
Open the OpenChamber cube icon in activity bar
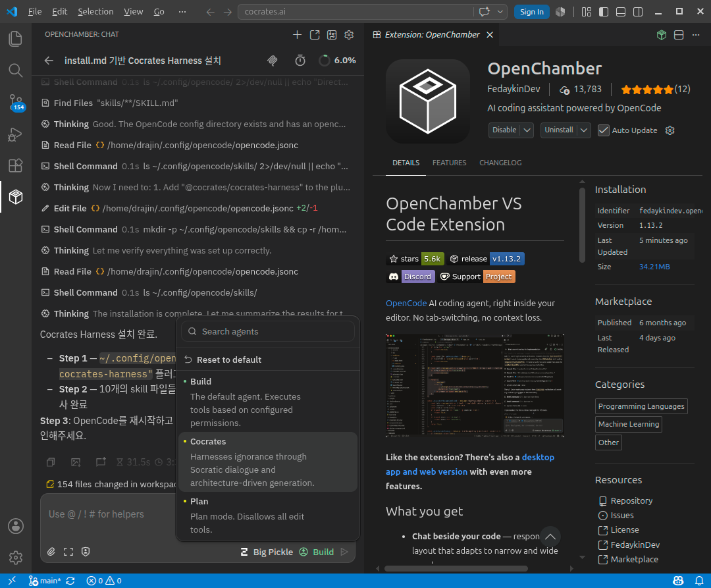[15, 197]
